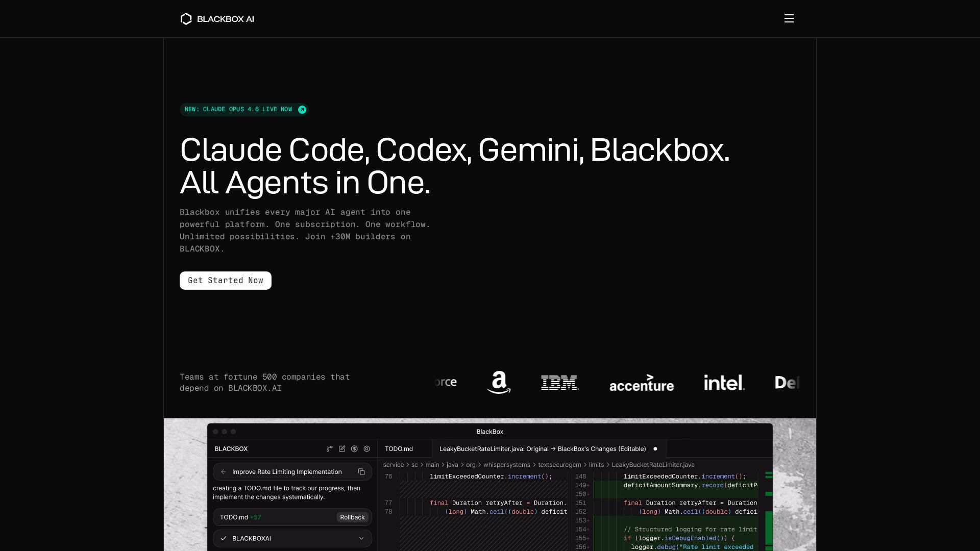Select the git branch icon in BLACKBOX panel header
Image resolution: width=980 pixels, height=551 pixels.
(x=329, y=448)
